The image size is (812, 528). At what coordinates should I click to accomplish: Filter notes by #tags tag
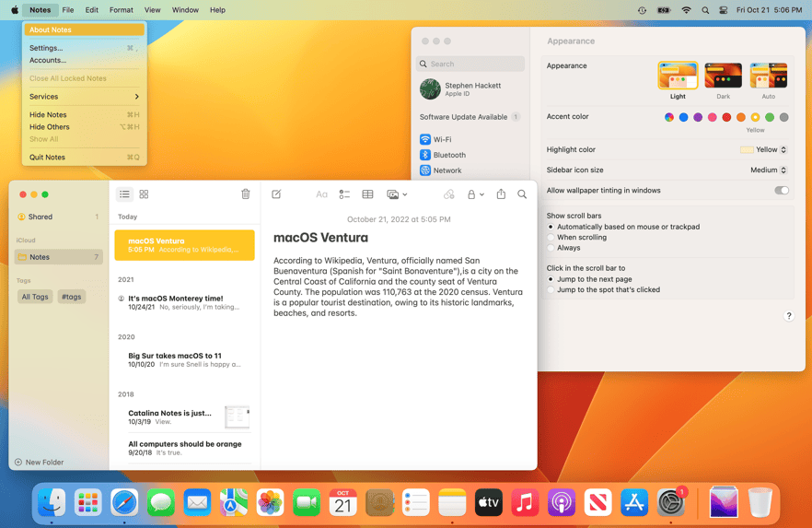click(72, 297)
